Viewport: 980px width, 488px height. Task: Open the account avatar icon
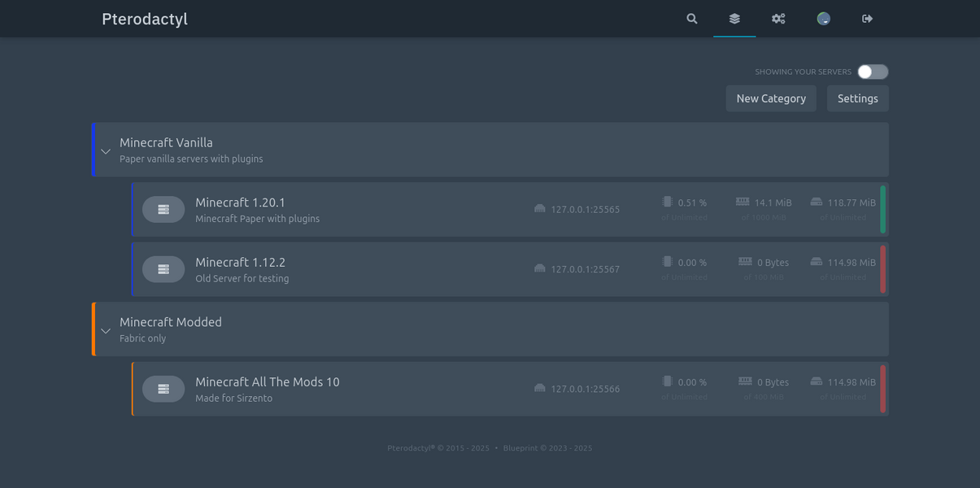824,19
